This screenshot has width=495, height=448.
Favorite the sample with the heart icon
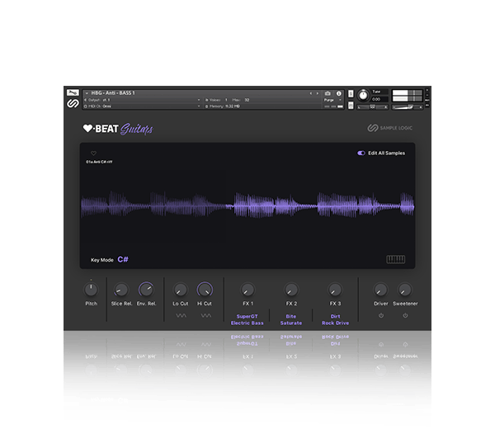coord(93,153)
